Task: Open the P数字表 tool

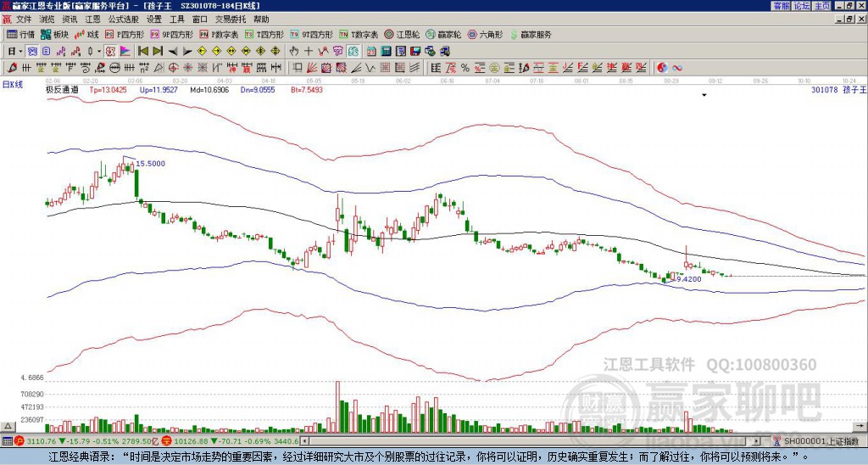Action: pos(219,34)
